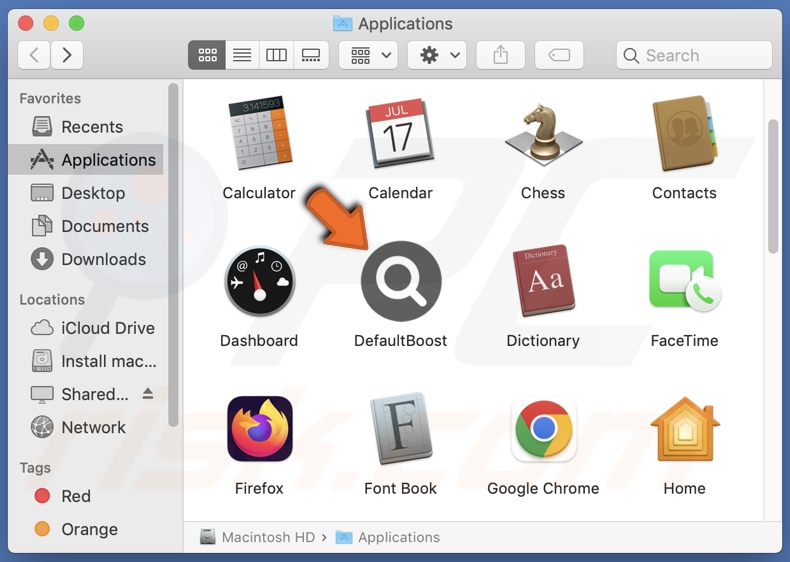
Task: Click the Favorites section header
Action: [50, 98]
